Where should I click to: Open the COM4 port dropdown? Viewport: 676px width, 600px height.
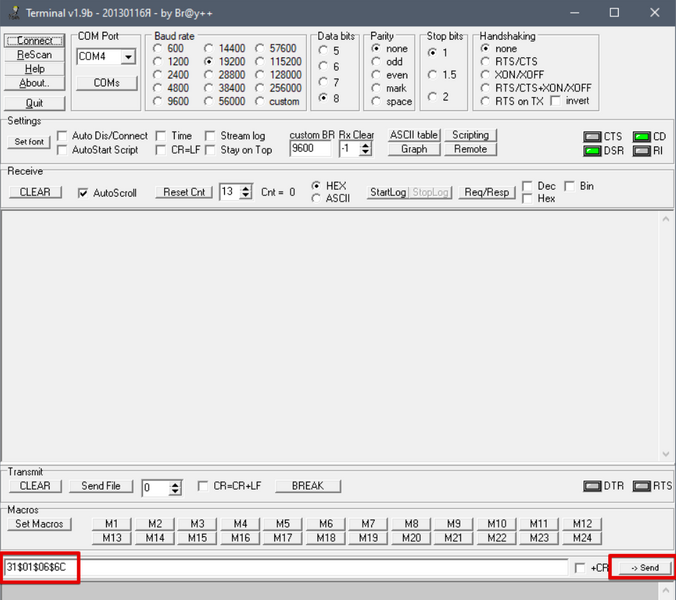coord(128,56)
